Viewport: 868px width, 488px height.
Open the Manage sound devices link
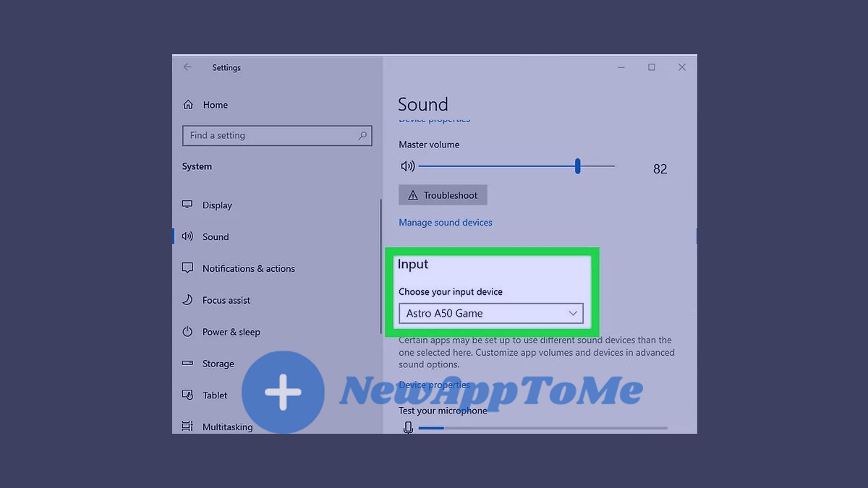click(x=445, y=222)
